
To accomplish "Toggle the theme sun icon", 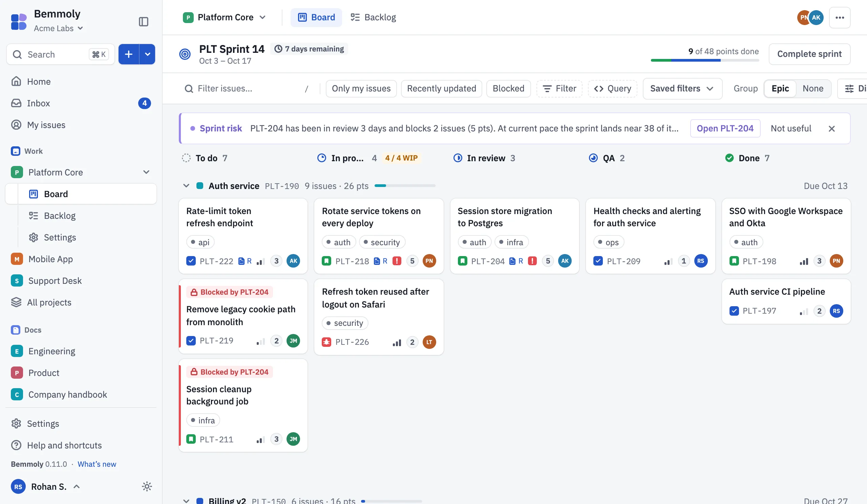I will click(147, 486).
